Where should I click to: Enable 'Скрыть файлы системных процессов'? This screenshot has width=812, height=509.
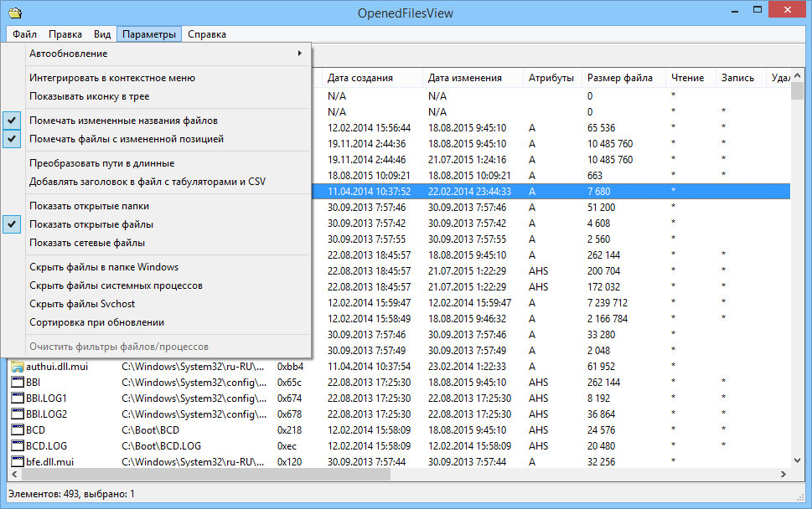pyautogui.click(x=155, y=285)
